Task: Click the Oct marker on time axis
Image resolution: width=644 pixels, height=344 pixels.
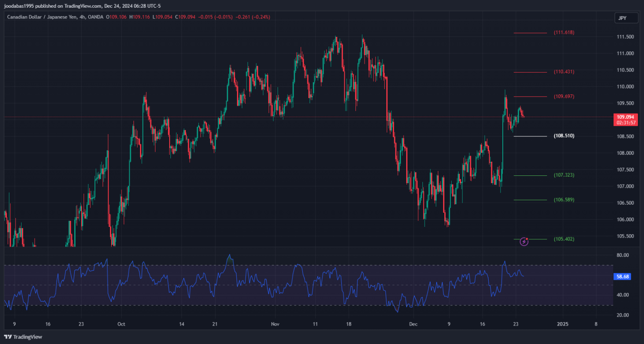Action: pos(121,324)
